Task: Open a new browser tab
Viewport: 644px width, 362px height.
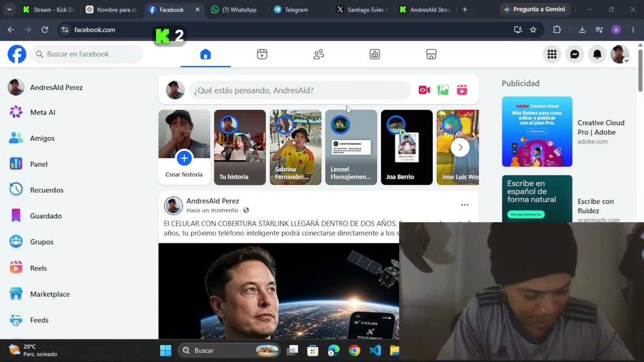Action: 464,10
